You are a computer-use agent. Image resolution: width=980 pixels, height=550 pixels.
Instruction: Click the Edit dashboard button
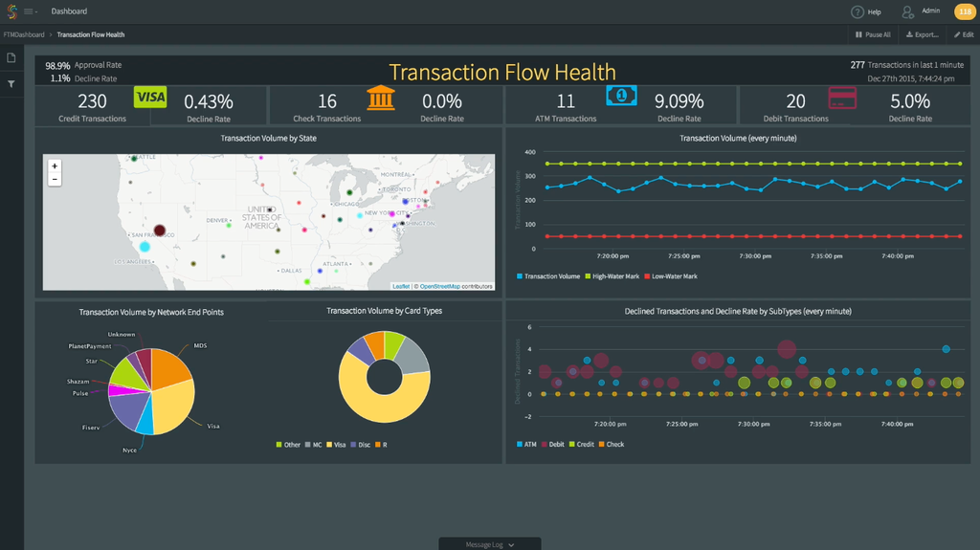[963, 34]
